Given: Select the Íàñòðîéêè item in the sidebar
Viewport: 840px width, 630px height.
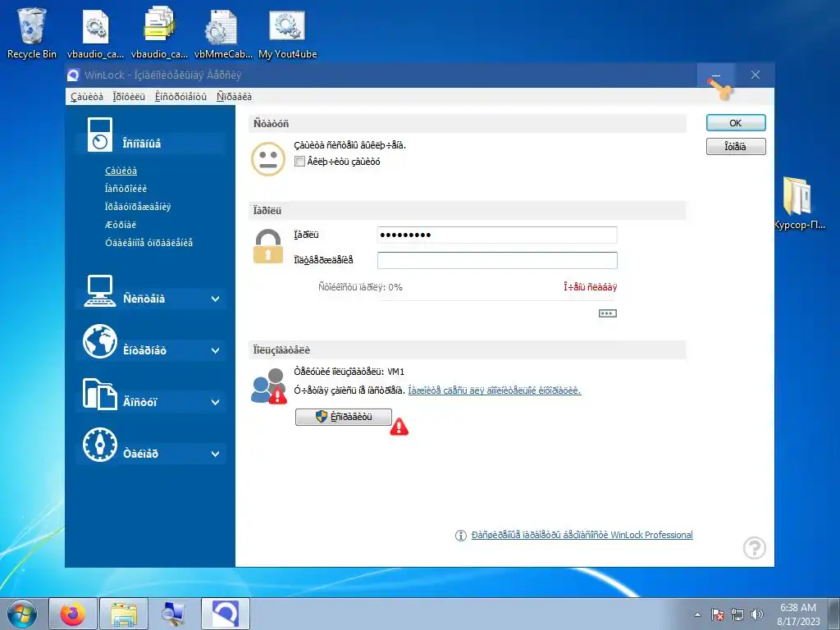Looking at the screenshot, I should click(x=126, y=189).
